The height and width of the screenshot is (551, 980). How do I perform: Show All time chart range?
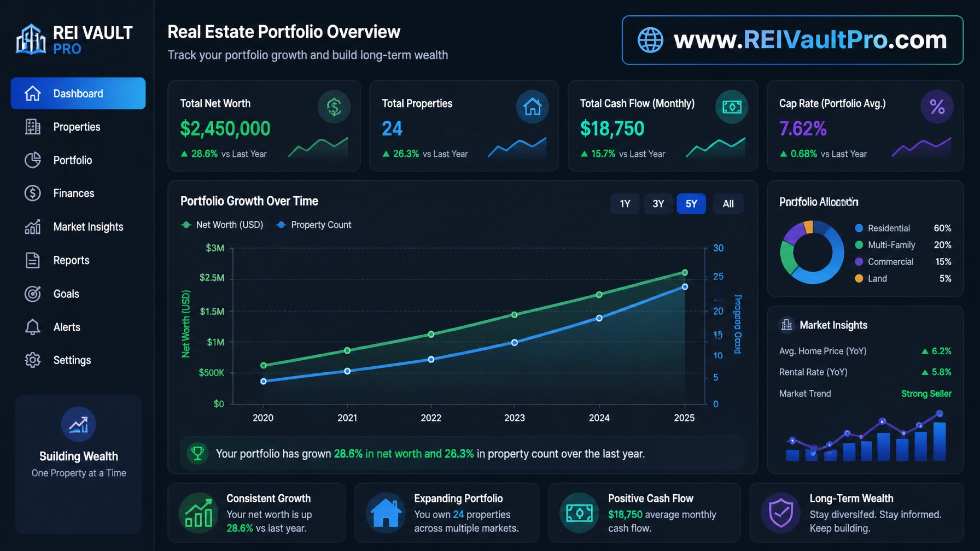click(x=728, y=204)
